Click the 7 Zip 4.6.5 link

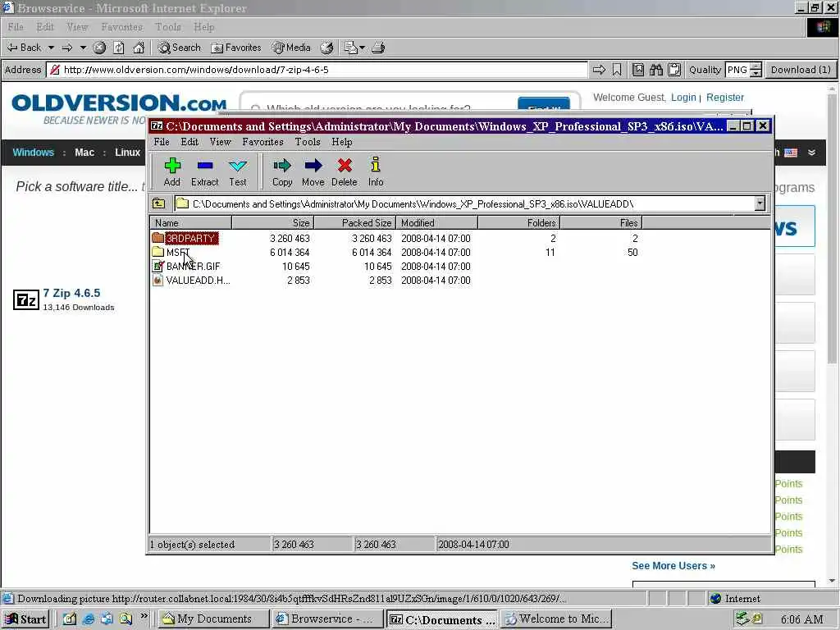click(x=71, y=293)
